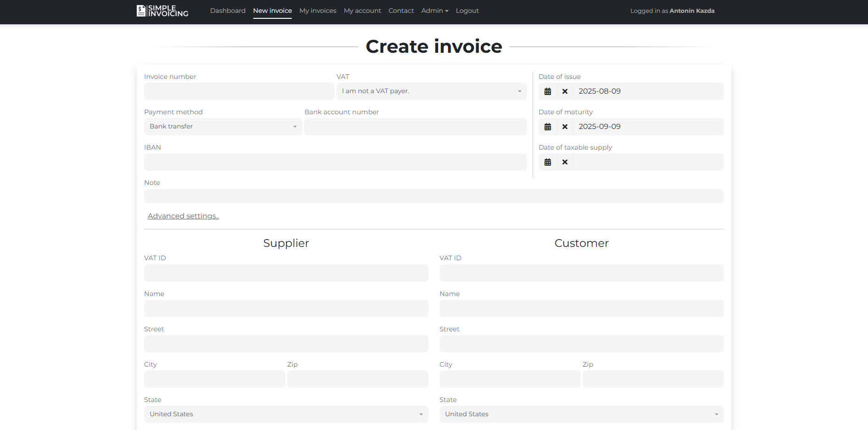Clear the Date of maturity value
The height and width of the screenshot is (430, 868).
click(x=565, y=127)
